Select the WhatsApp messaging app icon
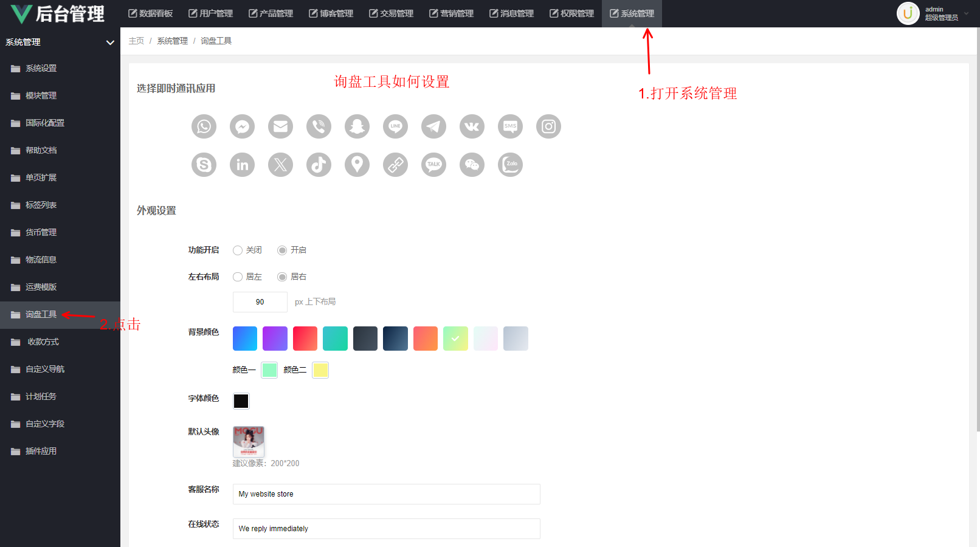This screenshot has width=980, height=547. (204, 126)
